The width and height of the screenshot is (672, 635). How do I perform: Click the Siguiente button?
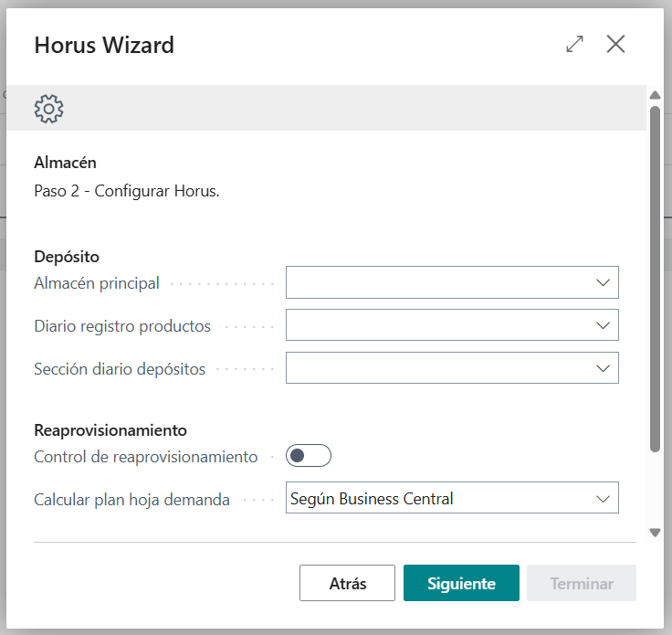(x=461, y=583)
